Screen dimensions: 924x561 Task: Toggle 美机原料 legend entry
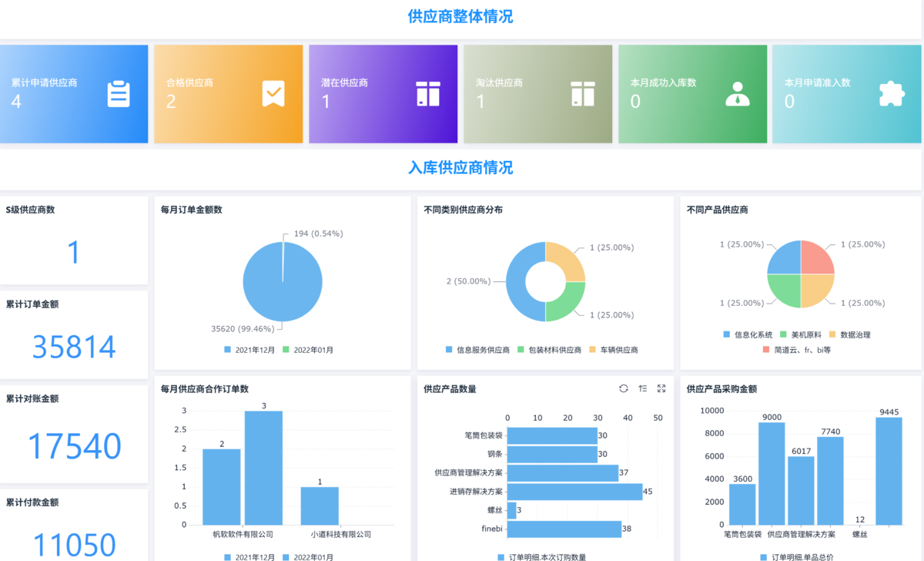coord(801,334)
